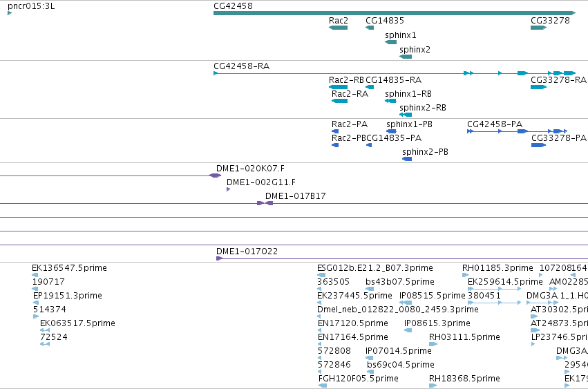
Task: Select the 72524 feature label
Action: (x=54, y=337)
